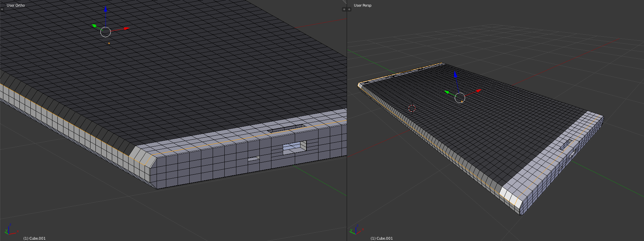Click the orange object origin dot in Ortho viewport
Screen dimensions: 644x241
click(x=109, y=43)
